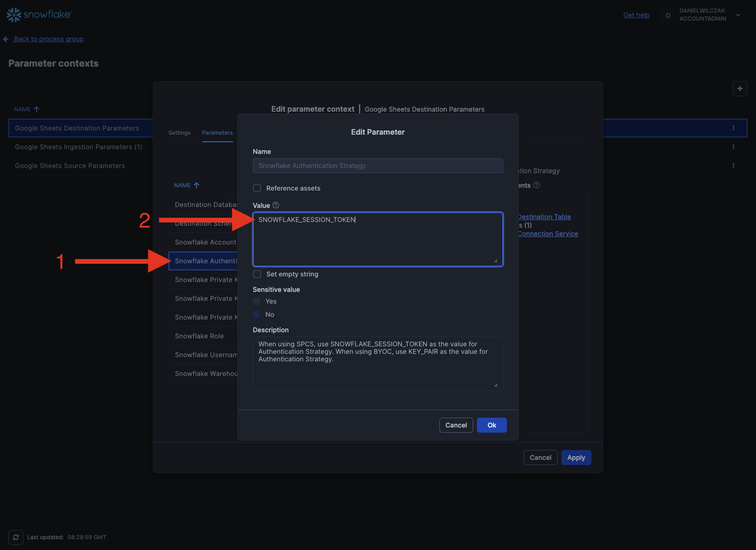Open kebab menu for Google Sheets Destination Parameters
Screen dimensions: 756x550
[733, 128]
